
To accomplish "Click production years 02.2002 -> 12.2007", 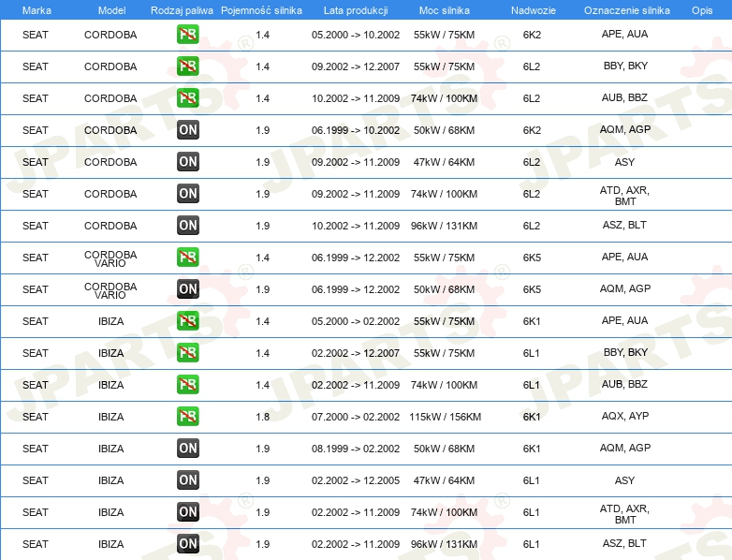I will [x=356, y=353].
